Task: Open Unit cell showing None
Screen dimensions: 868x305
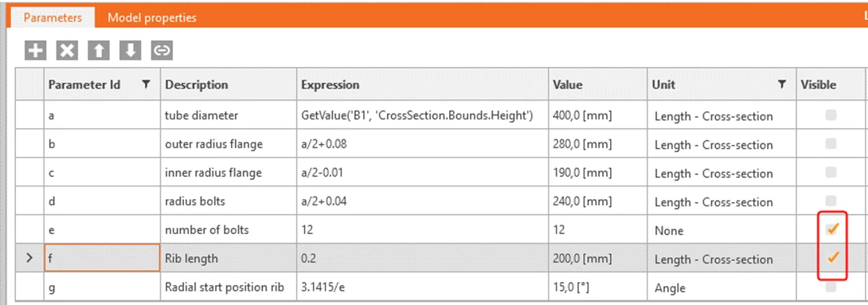Action: (x=721, y=230)
